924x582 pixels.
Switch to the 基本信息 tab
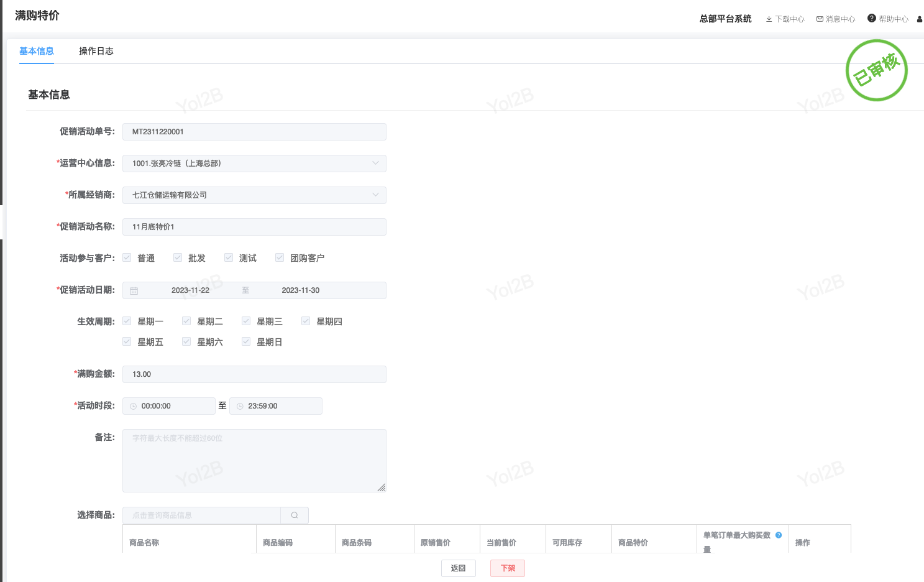point(37,51)
